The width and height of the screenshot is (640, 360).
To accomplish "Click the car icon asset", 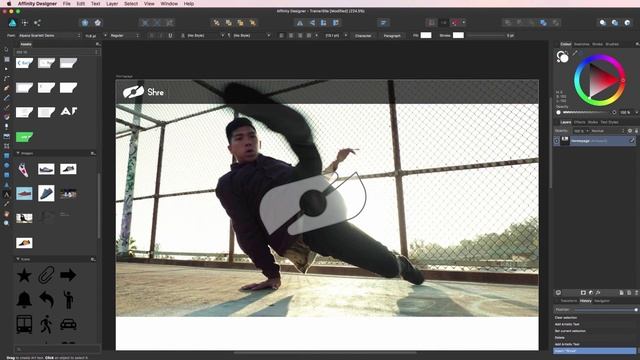I will (68, 324).
